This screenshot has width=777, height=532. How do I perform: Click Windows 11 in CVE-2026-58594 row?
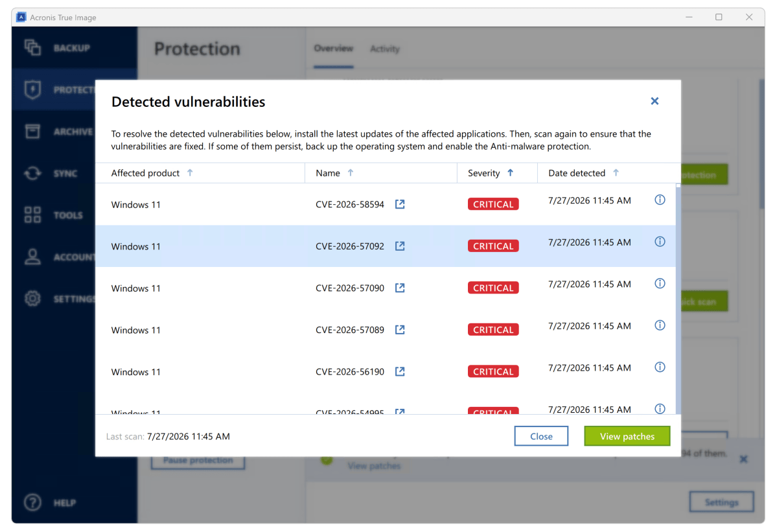click(136, 205)
